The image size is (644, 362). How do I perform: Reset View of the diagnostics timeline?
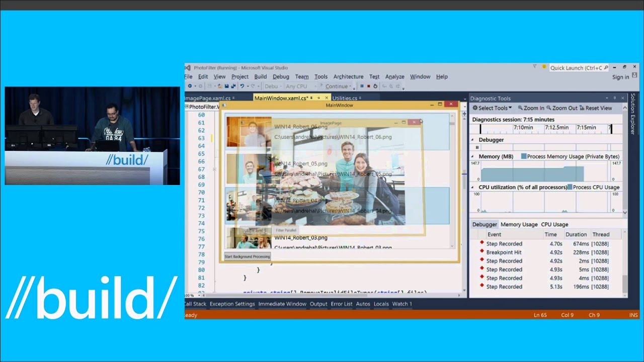pyautogui.click(x=596, y=108)
